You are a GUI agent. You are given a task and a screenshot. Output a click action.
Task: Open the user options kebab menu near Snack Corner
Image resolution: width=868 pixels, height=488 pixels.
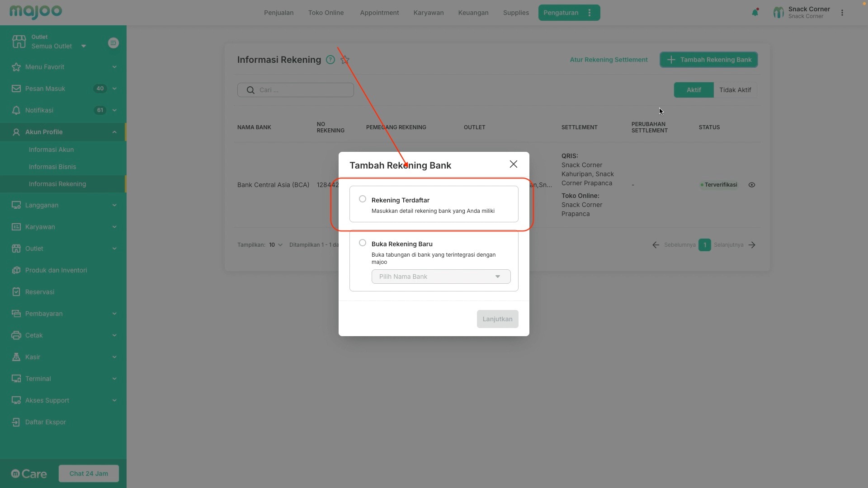[842, 13]
